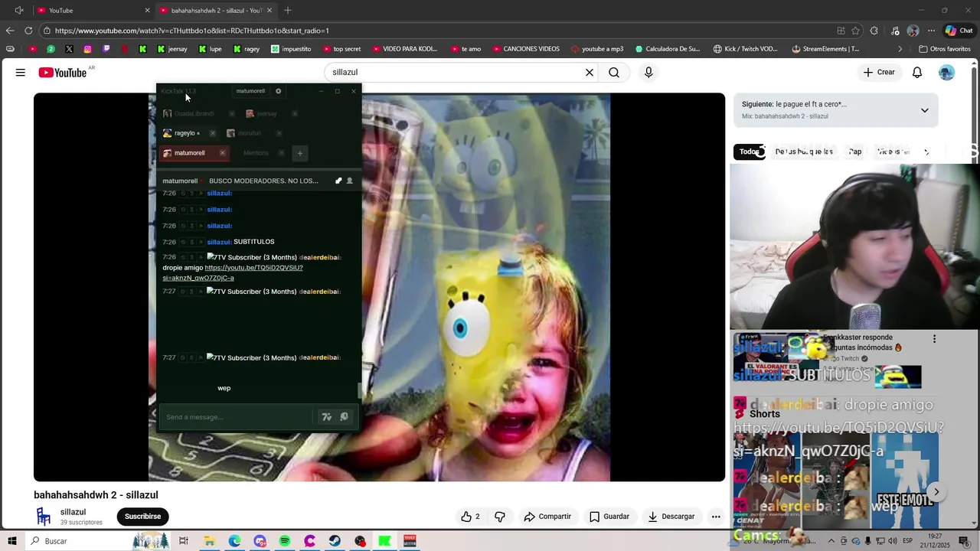Viewport: 980px width, 551px height.
Task: Open the sillazul channel name link
Action: pyautogui.click(x=73, y=512)
